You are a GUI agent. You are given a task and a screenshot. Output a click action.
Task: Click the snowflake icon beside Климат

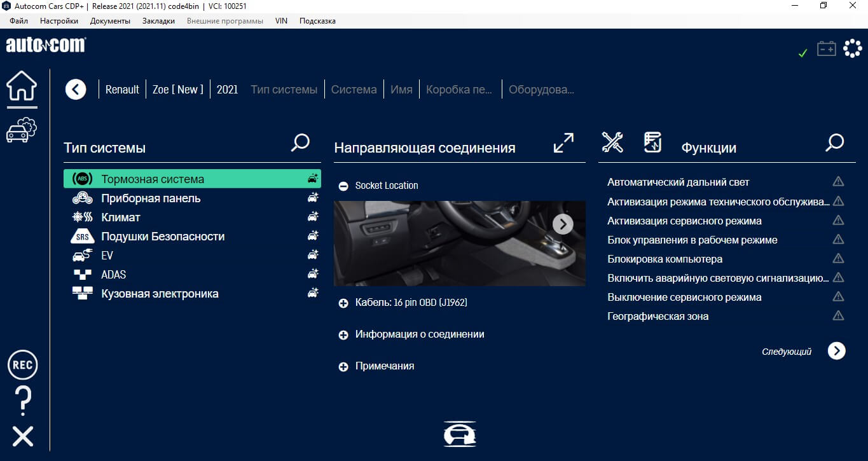tap(83, 217)
